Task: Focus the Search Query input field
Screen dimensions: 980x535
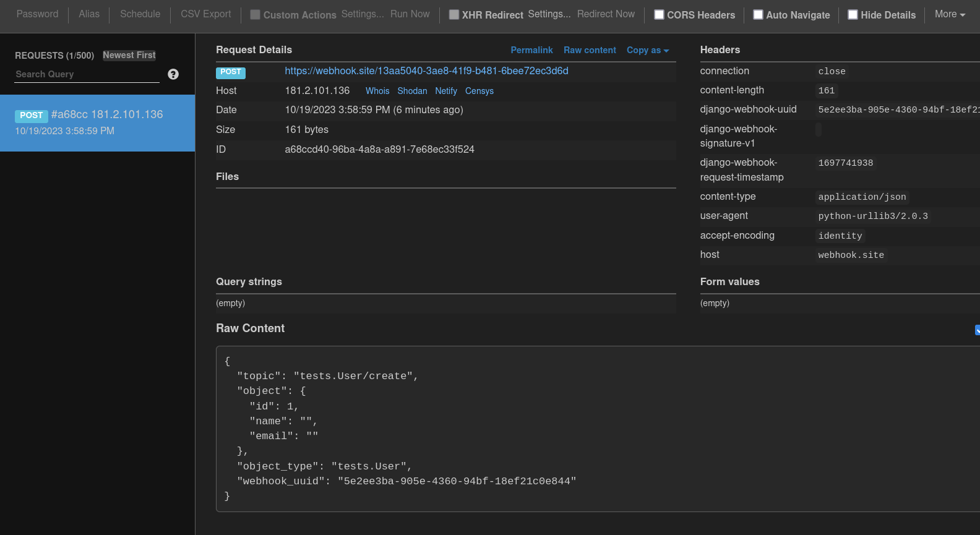Action: point(87,74)
